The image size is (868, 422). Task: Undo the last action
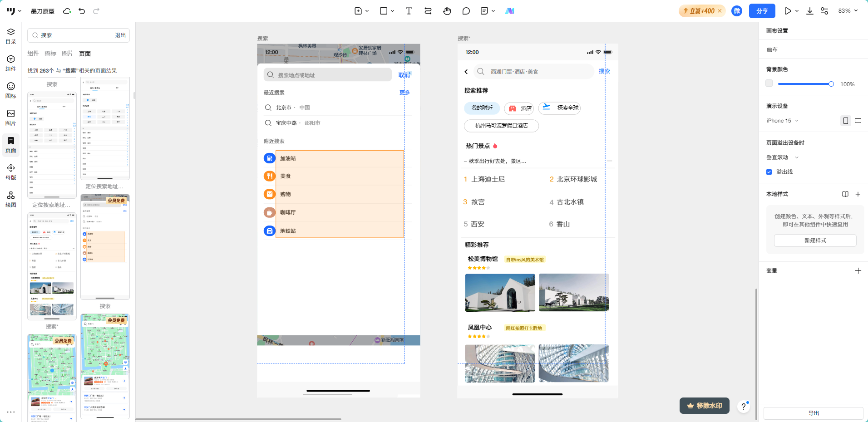[x=82, y=11]
